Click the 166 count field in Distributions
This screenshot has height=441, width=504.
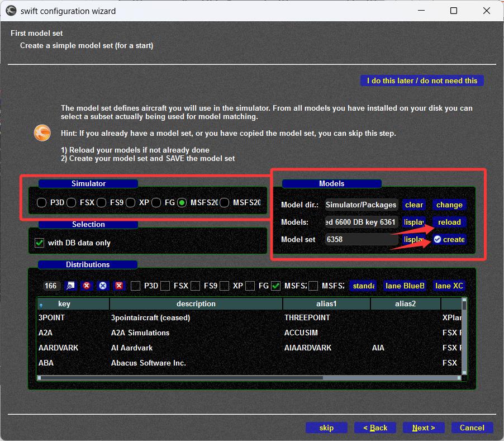51,286
